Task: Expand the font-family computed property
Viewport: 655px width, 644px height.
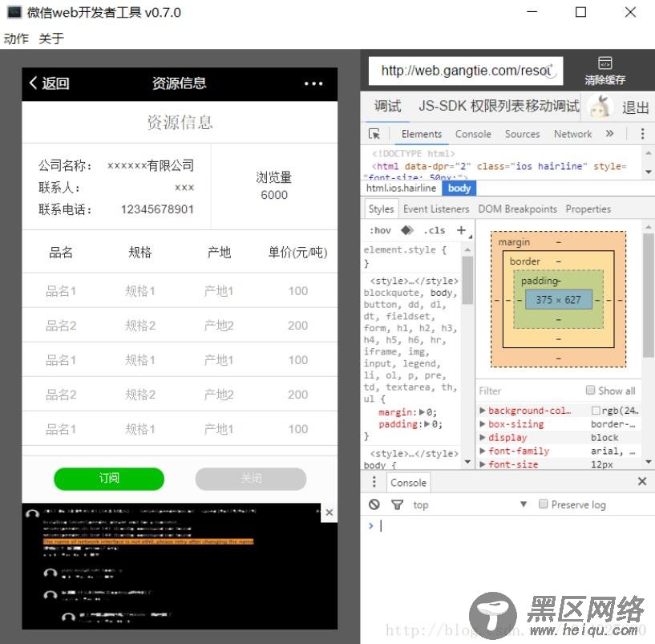Action: click(x=483, y=451)
